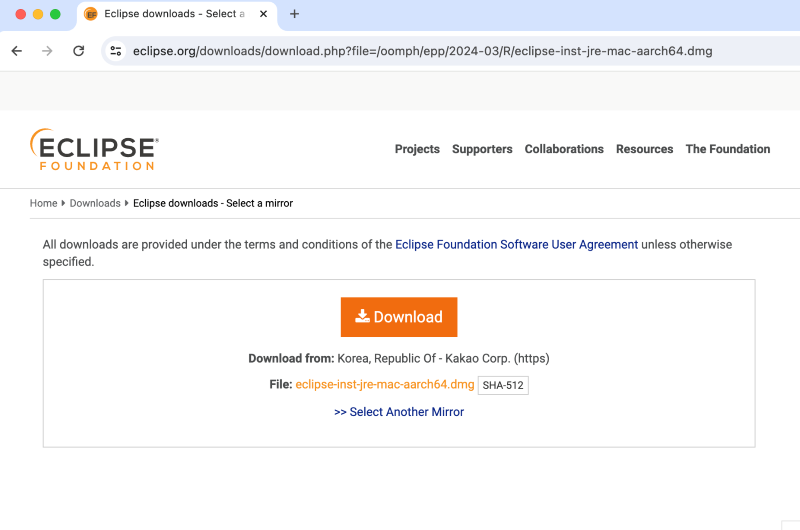The width and height of the screenshot is (800, 530).
Task: Reload the page with refresh icon
Action: pos(79,51)
